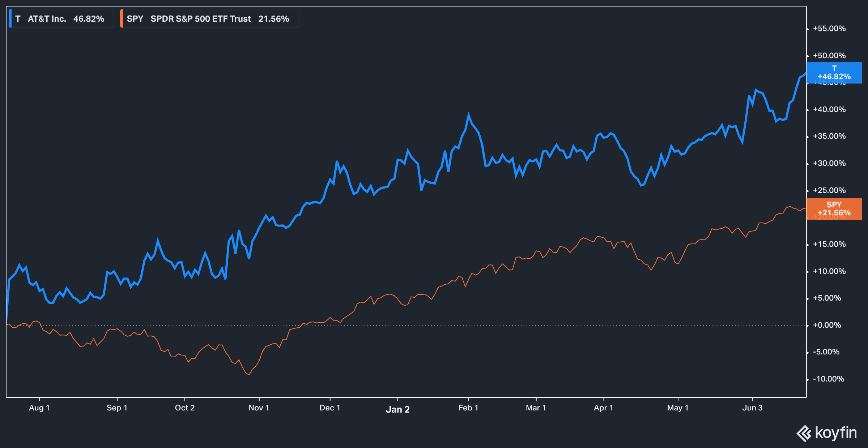Click the -10.00% y-axis label
This screenshot has height=448, width=868.
(x=828, y=379)
